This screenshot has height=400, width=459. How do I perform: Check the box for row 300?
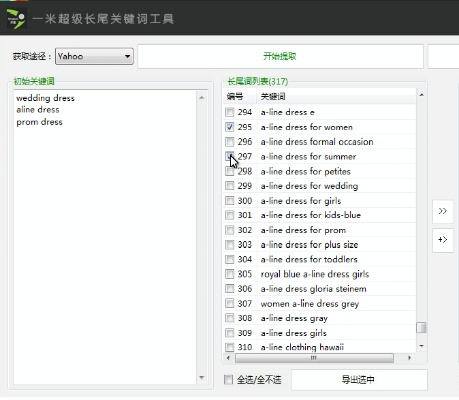click(230, 201)
